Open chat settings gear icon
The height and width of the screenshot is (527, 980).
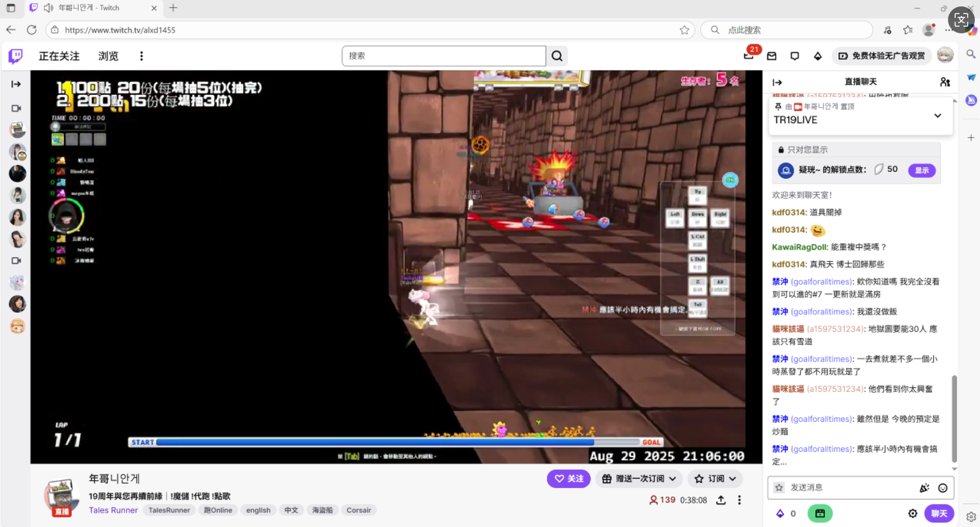pos(913,514)
